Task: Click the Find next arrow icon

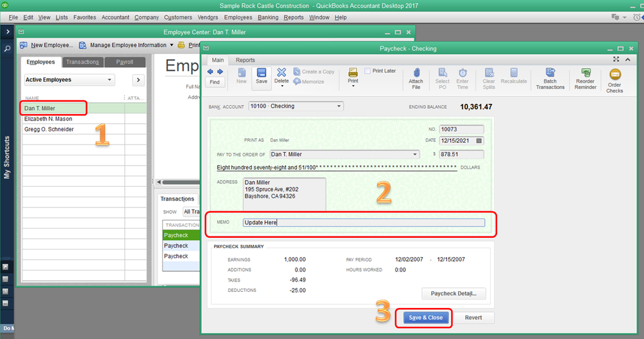Action: pos(220,72)
